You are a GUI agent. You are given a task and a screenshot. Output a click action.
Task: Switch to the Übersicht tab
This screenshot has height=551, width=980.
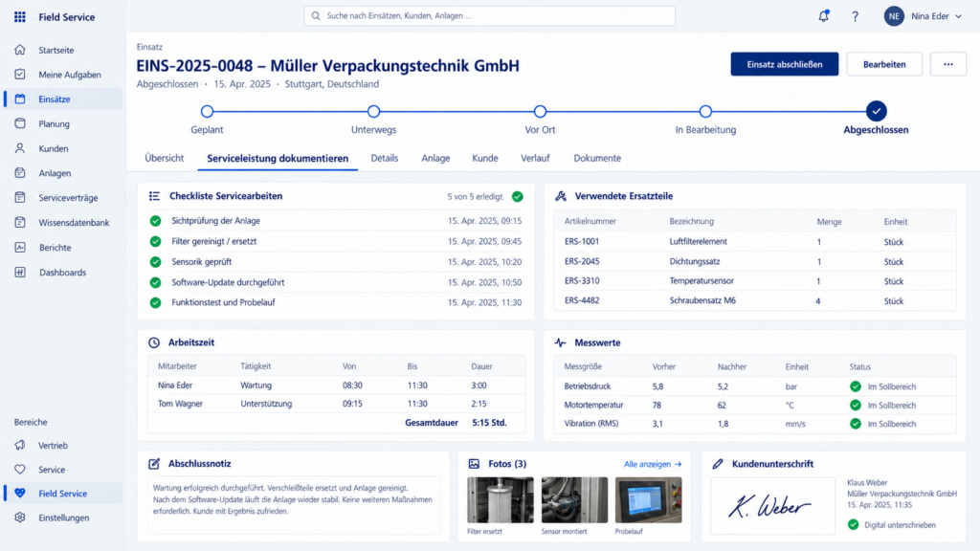[165, 158]
